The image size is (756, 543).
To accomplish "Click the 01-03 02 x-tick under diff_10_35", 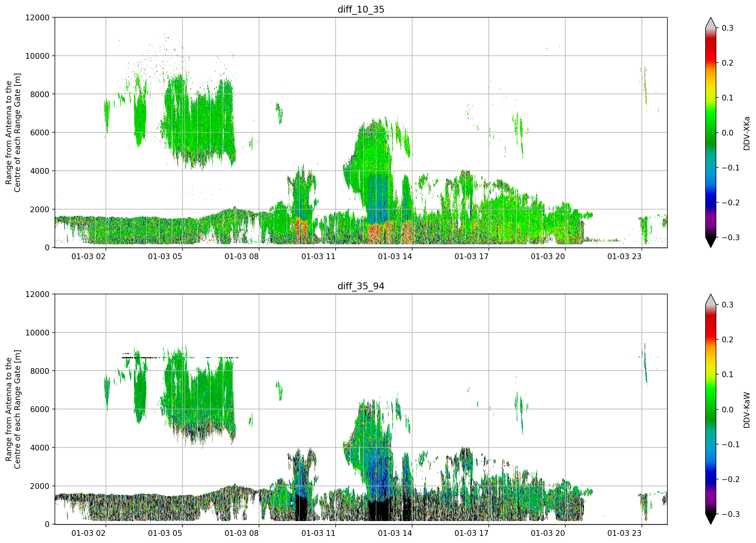I will click(88, 256).
